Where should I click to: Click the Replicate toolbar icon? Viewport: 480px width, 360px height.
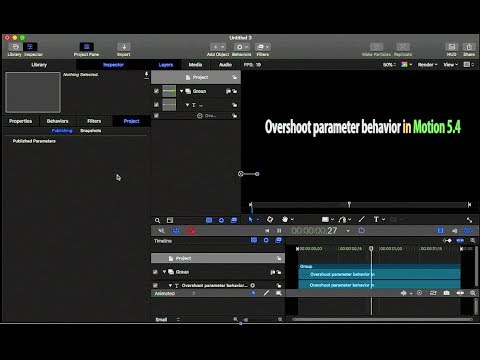(403, 47)
